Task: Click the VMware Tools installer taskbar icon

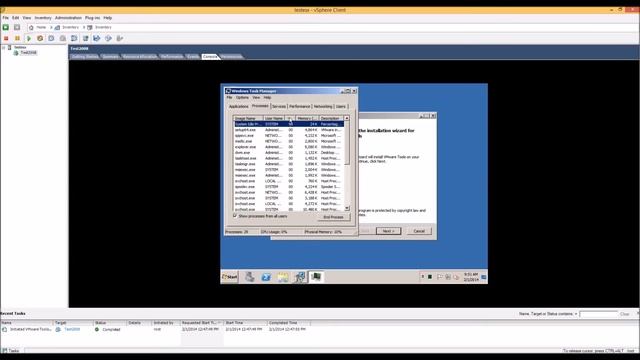Action: (x=299, y=277)
